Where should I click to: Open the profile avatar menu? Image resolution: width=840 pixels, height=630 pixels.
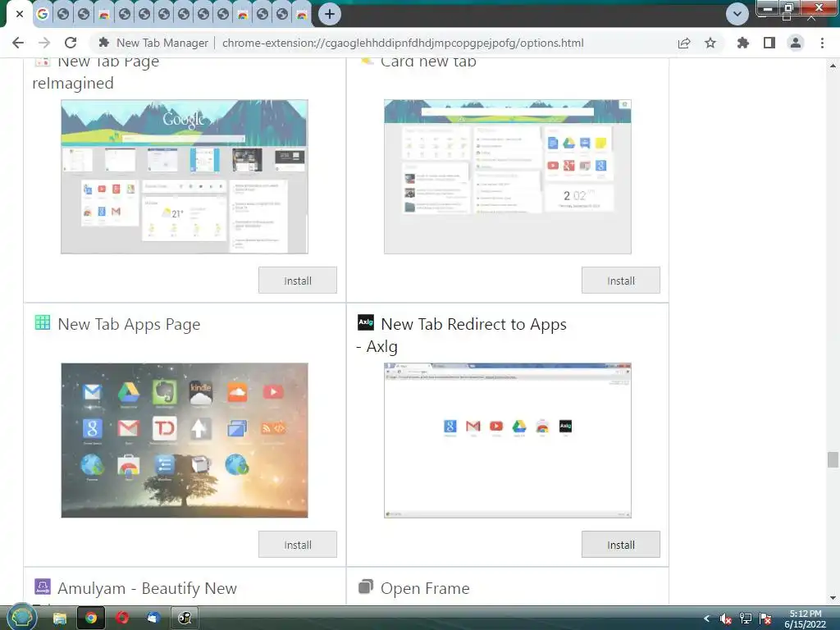click(x=796, y=43)
